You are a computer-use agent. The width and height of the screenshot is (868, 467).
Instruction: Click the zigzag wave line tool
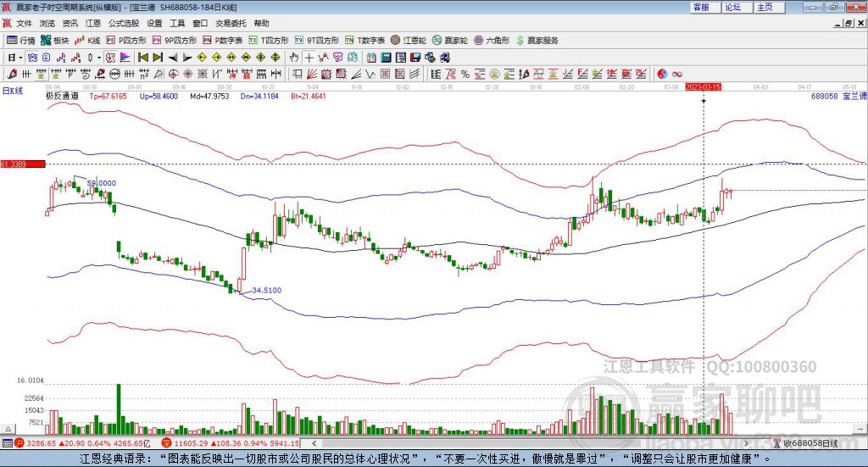pos(370,74)
